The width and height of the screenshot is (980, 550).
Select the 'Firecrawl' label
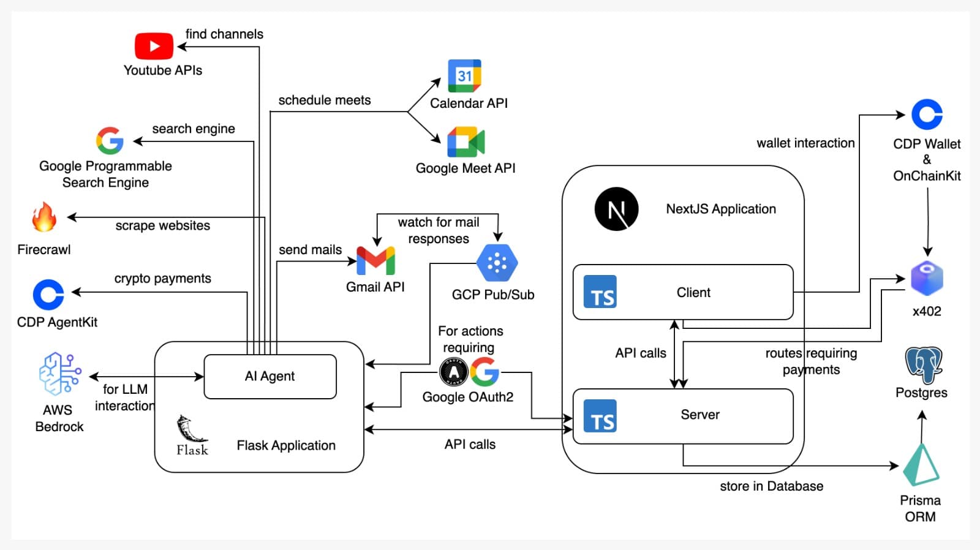(x=44, y=249)
